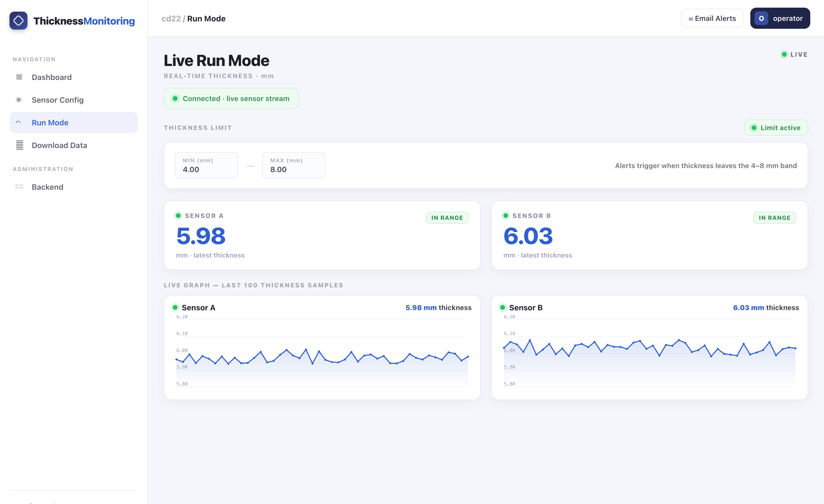Viewport: 824px width, 504px height.
Task: Click the Connected · live sensor stream banner
Action: tap(231, 99)
